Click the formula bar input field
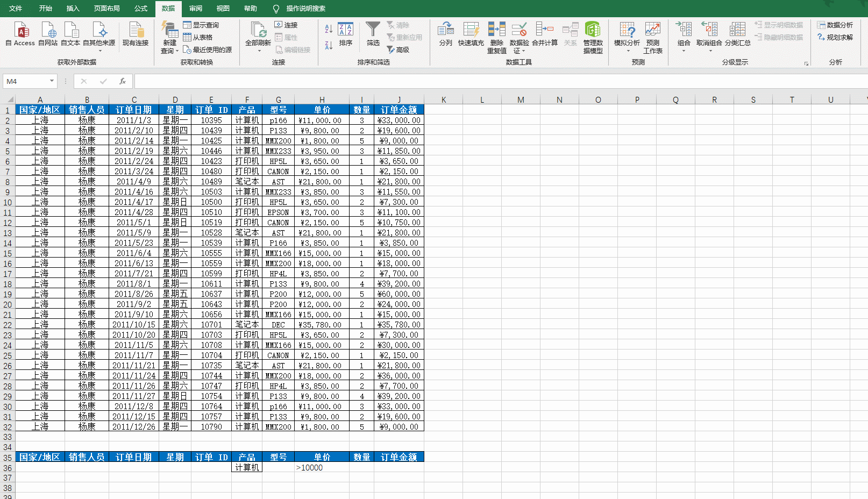Viewport: 868px width, 499px height. (x=484, y=81)
